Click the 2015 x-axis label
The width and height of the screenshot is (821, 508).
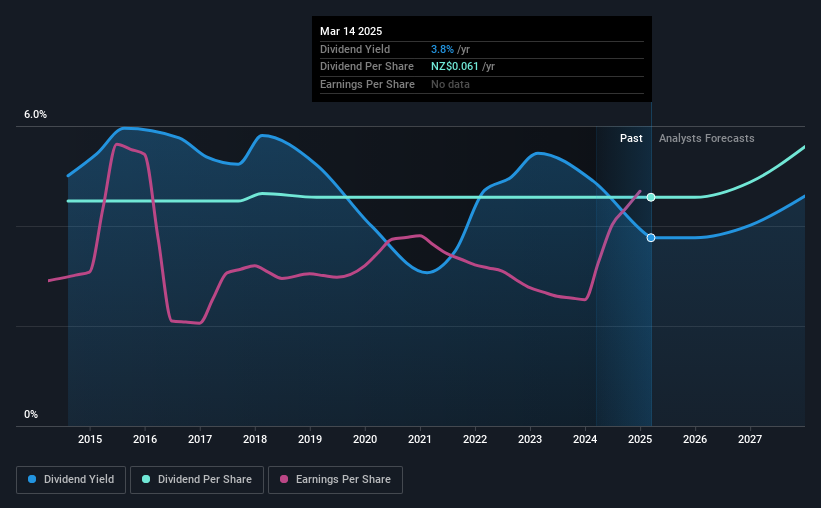90,439
